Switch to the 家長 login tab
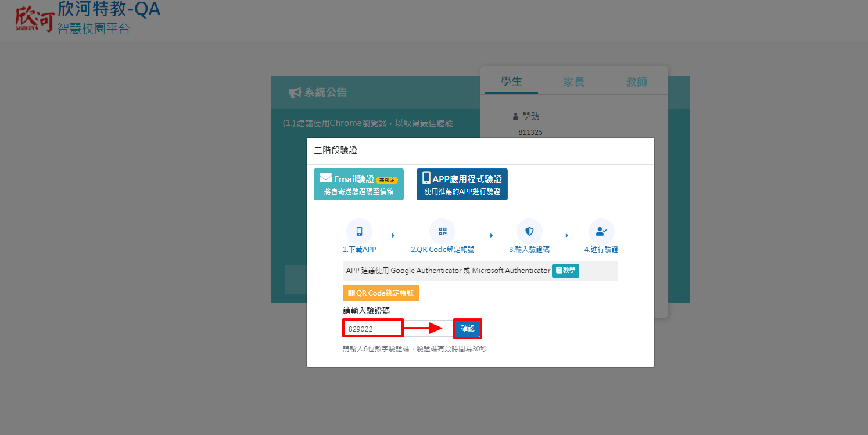This screenshot has width=868, height=435. (x=573, y=82)
